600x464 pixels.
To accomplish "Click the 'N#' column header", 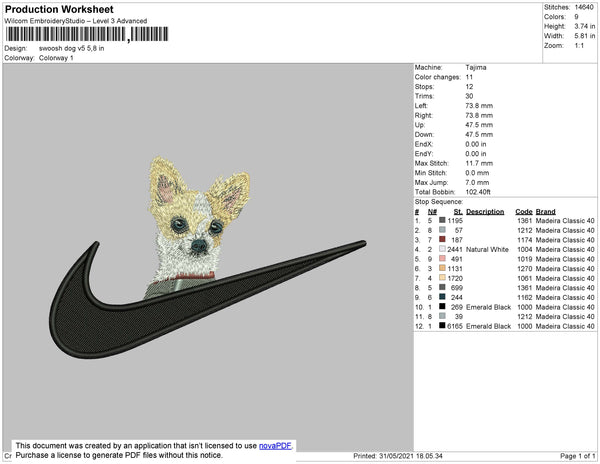I will pyautogui.click(x=432, y=212).
